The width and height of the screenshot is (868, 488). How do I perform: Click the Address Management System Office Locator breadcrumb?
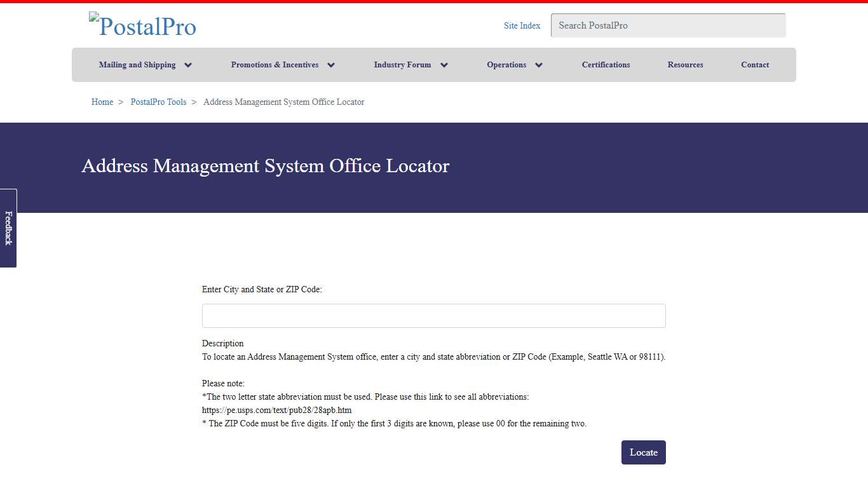click(283, 102)
